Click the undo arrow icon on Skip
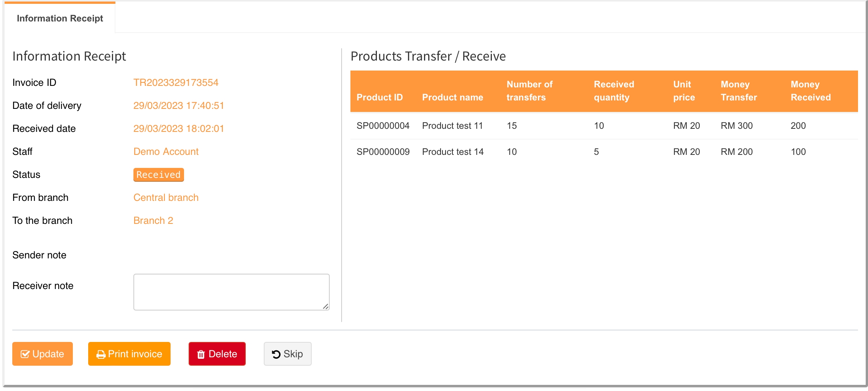868x391 pixels. click(276, 354)
